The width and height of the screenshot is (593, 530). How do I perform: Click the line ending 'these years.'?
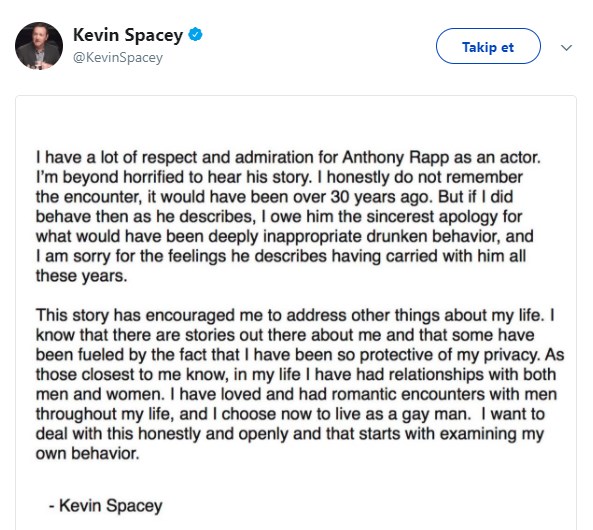point(81,276)
